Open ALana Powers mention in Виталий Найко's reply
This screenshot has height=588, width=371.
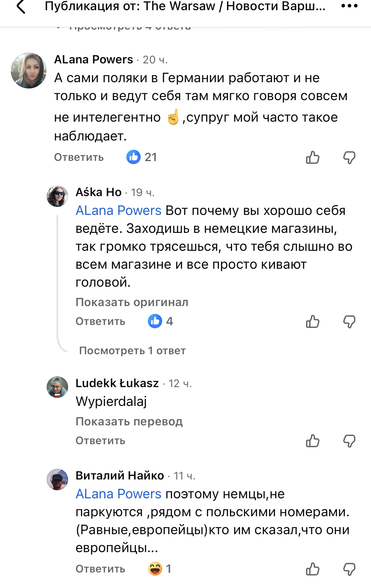pyautogui.click(x=118, y=494)
